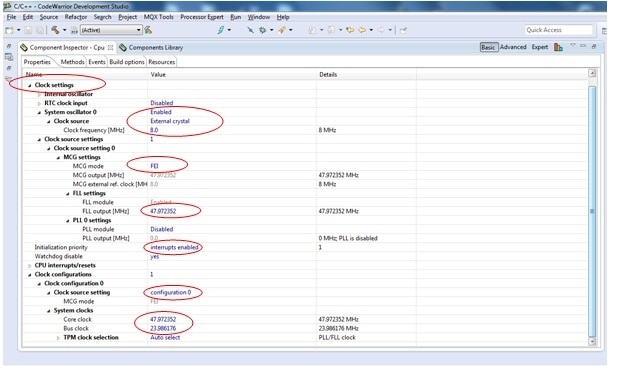This screenshot has width=617, height=373.
Task: Open the Edit menu
Action: pos(28,17)
